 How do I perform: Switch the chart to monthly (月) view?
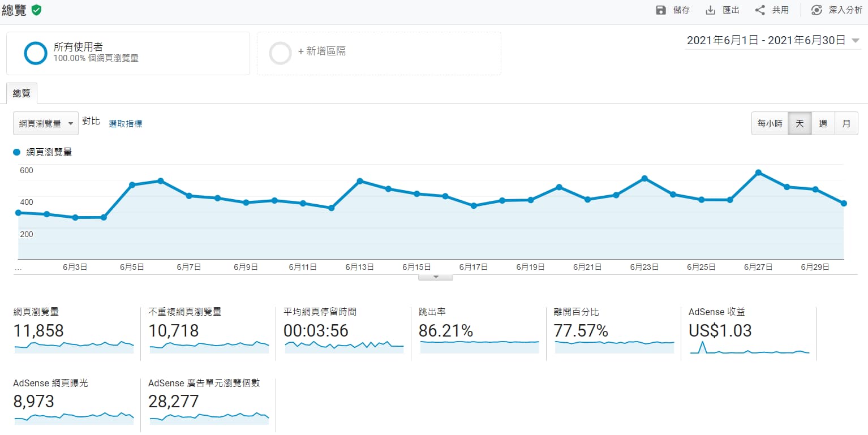pyautogui.click(x=846, y=123)
